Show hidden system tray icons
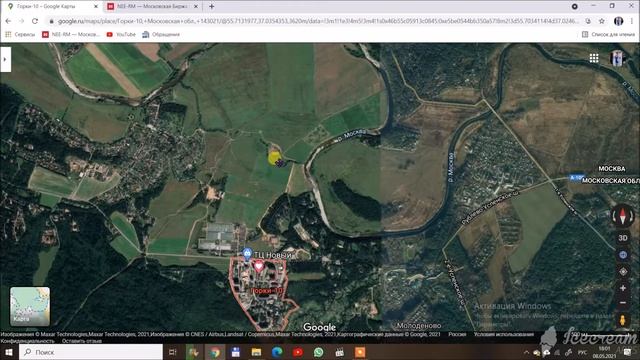Screen dimensions: 640x360 [526, 352]
